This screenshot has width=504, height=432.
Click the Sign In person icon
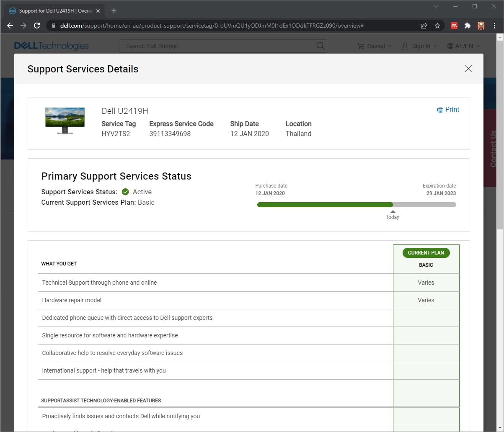coord(405,46)
